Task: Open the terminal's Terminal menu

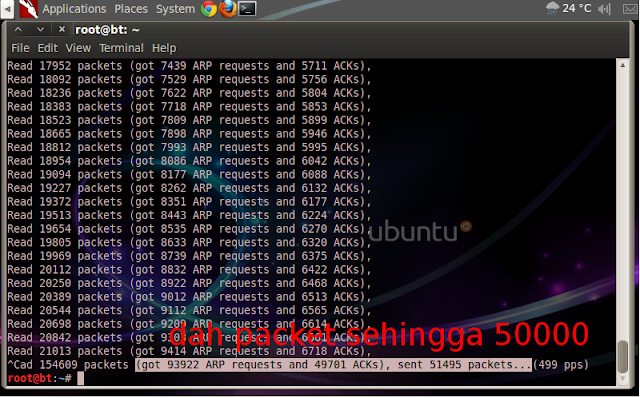Action: (x=121, y=48)
